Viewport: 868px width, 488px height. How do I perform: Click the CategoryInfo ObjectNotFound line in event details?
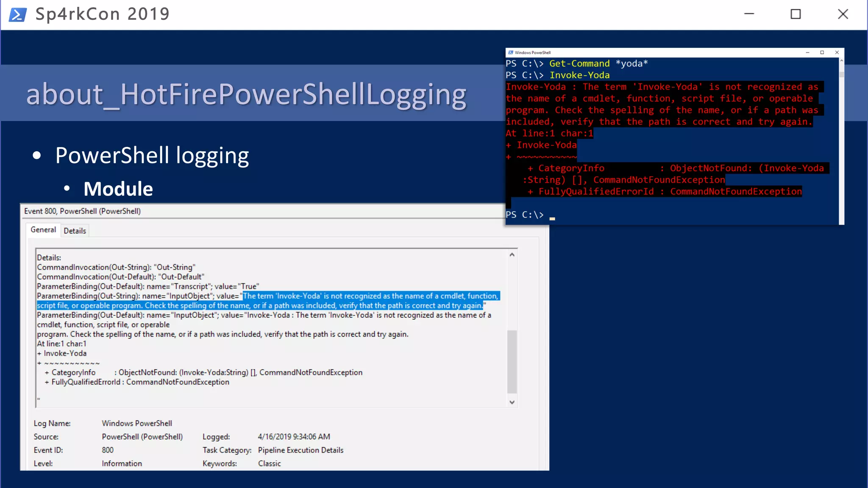pos(203,372)
